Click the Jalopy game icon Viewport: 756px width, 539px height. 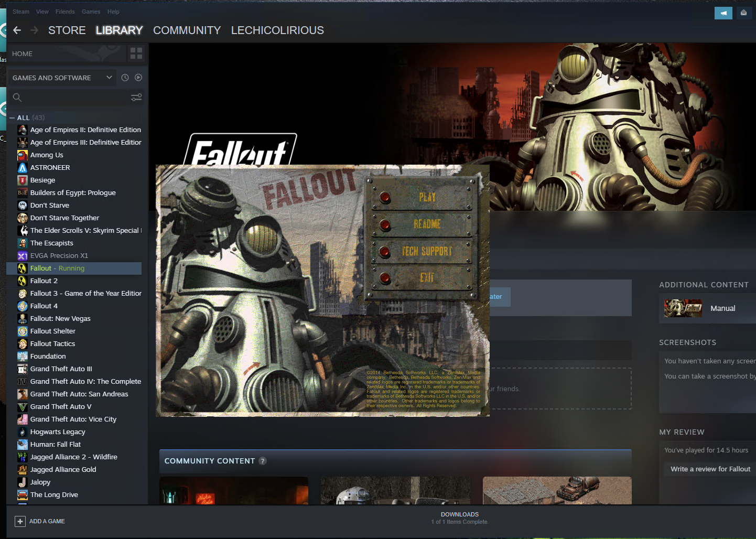pyautogui.click(x=23, y=482)
